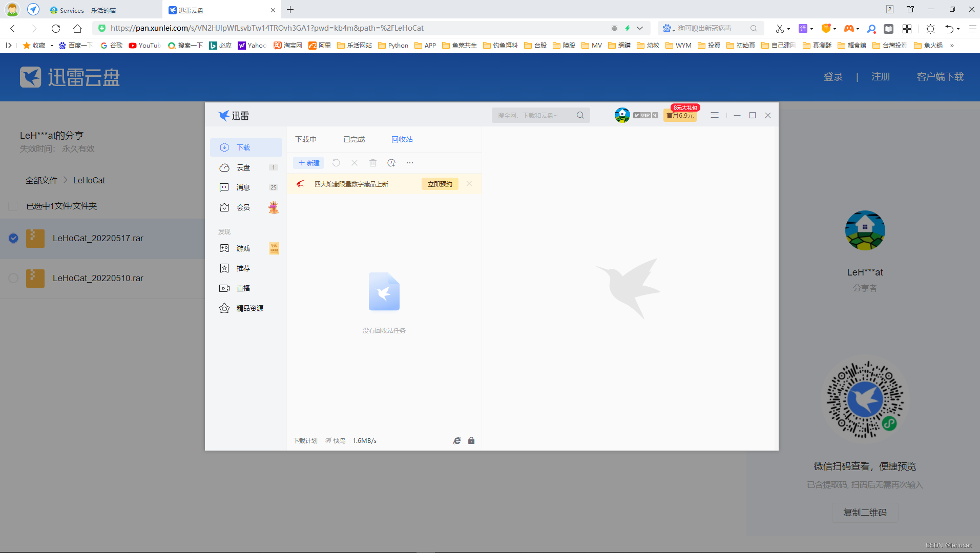980x553 pixels.
Task: Open the undo arrow dropdown in browser toolbar
Action: click(x=958, y=29)
